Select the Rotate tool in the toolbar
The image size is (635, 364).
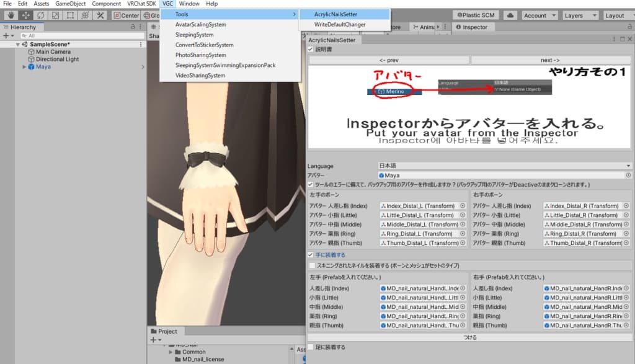click(40, 16)
